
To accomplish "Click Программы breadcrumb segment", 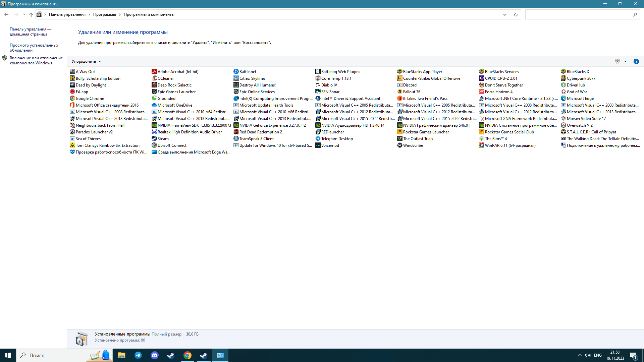I will [105, 14].
